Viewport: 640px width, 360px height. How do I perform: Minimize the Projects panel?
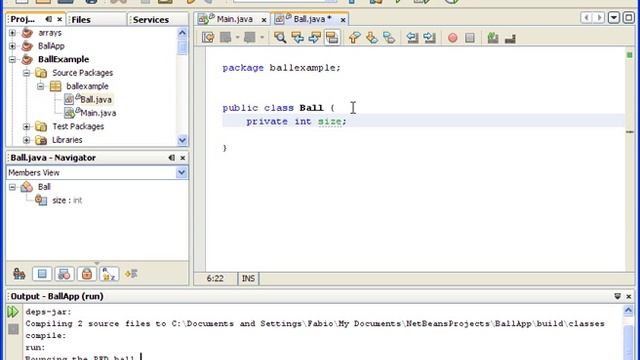tap(49, 19)
